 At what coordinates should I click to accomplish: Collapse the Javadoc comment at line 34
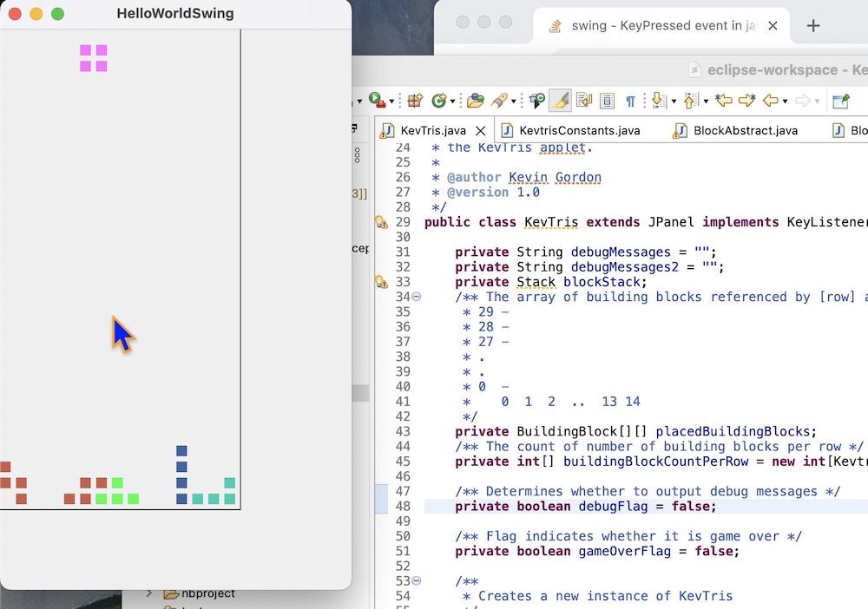point(416,297)
